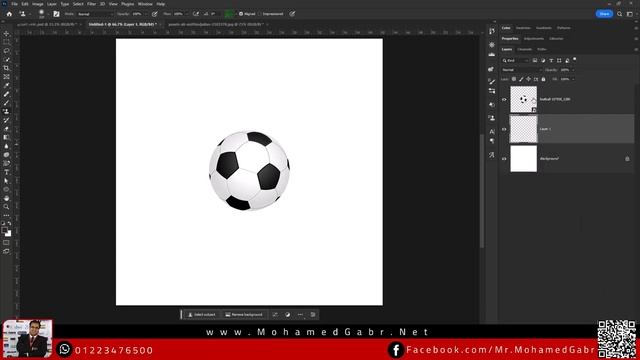Image resolution: width=640 pixels, height=360 pixels.
Task: Toggle lock position in Layers panel
Action: 529,79
